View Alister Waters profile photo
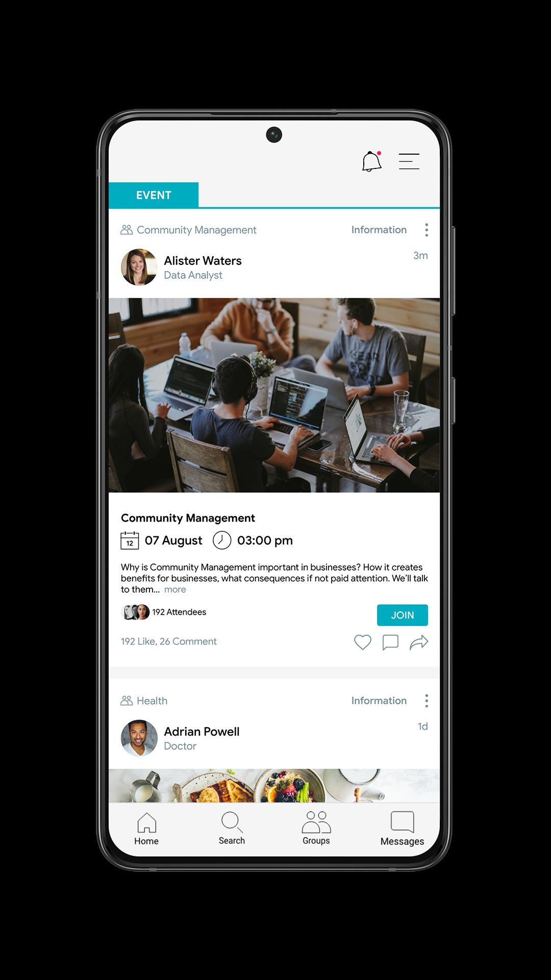The width and height of the screenshot is (551, 980). pos(139,267)
